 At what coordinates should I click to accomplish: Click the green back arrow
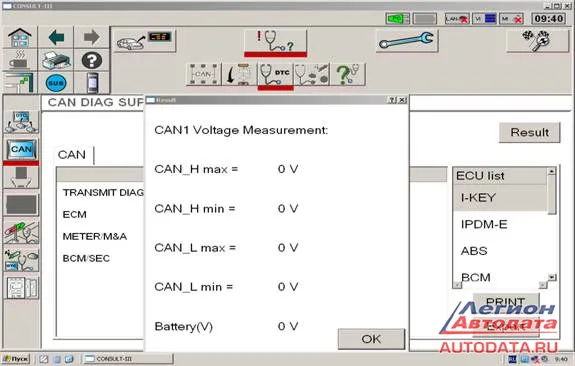pyautogui.click(x=56, y=37)
